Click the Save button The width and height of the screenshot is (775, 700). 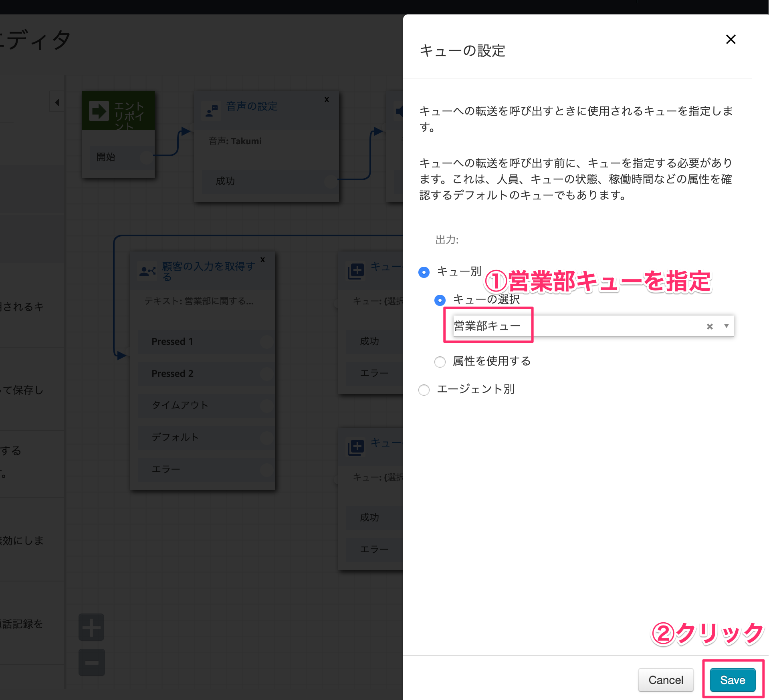click(x=732, y=680)
